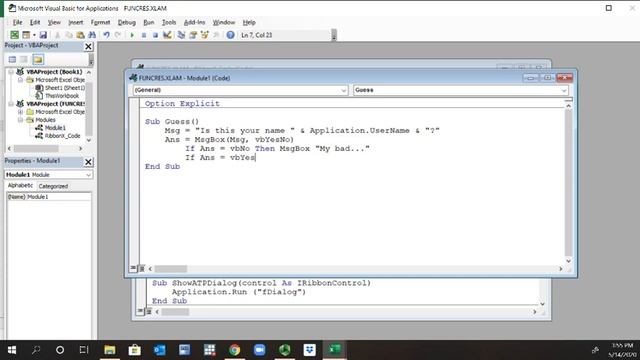Viewport: 640px width, 360px height.
Task: Click the Redo toolbar icon
Action: (118, 35)
